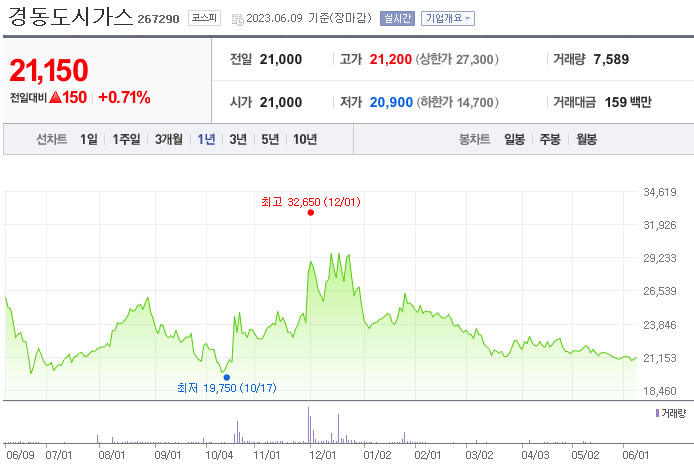Click the 거래량 value 7,589
Viewport: 694px width, 475px height.
611,59
